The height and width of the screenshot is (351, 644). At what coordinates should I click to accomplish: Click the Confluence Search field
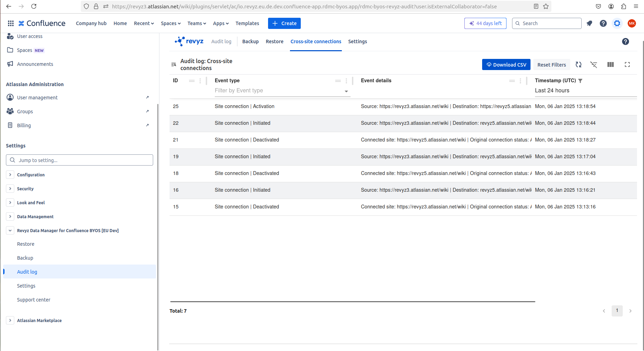547,23
